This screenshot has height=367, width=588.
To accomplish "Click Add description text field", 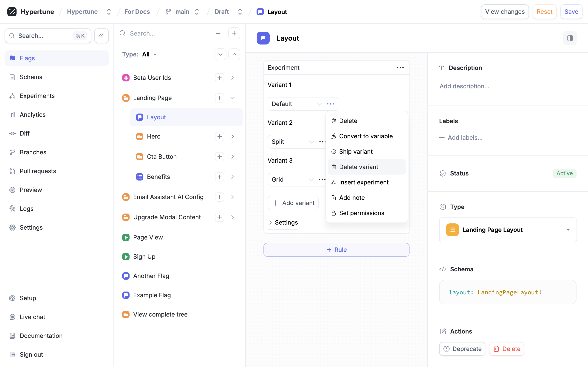I will (464, 86).
